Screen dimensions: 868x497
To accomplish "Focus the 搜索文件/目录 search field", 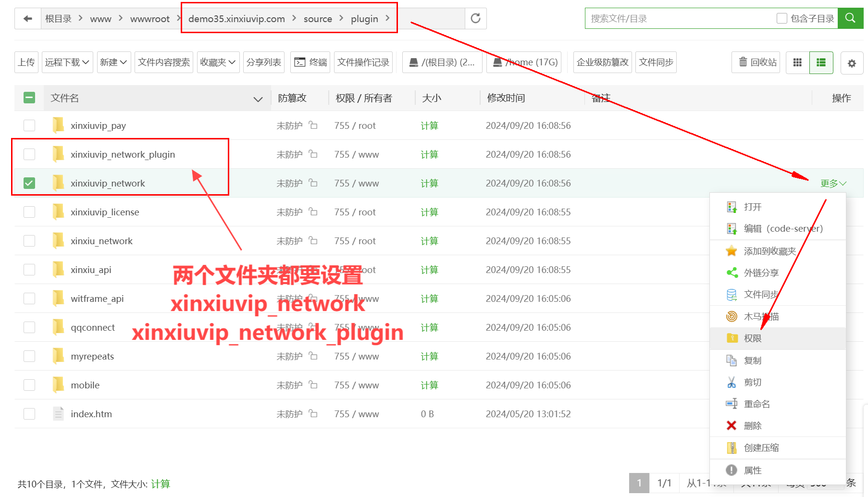I will [x=680, y=18].
